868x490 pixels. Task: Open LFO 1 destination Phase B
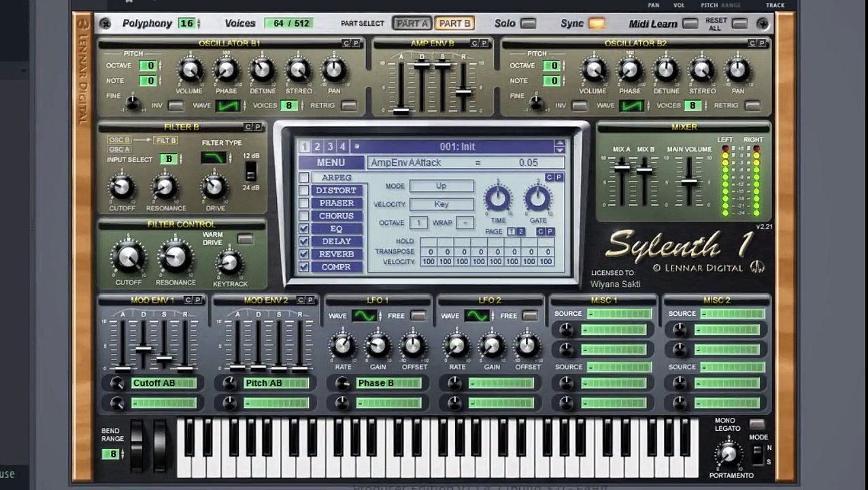(388, 383)
